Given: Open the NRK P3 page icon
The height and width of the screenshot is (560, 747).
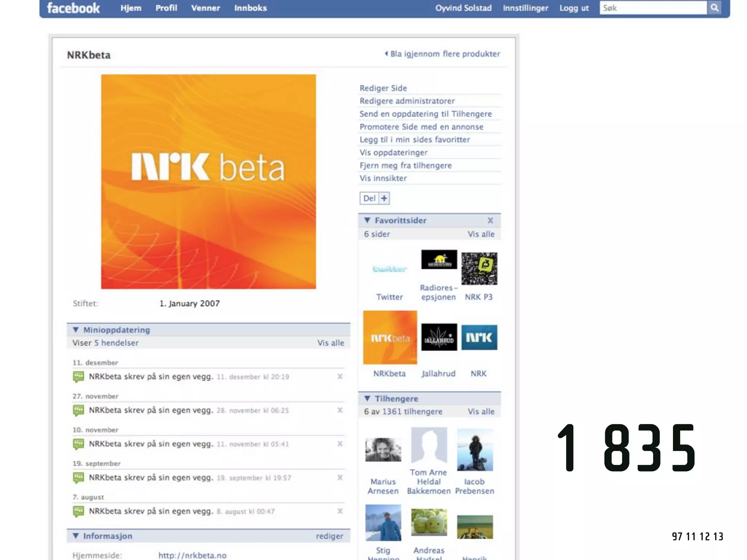Looking at the screenshot, I should pyautogui.click(x=479, y=268).
